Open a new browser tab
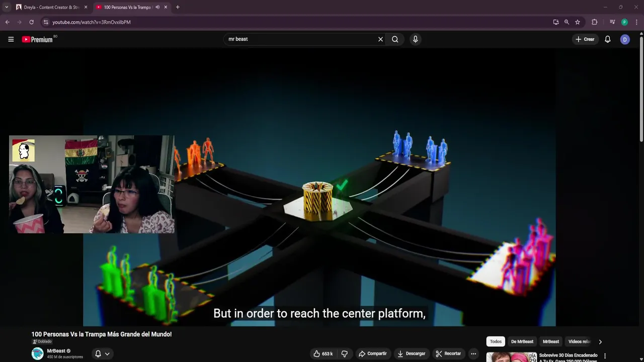 pos(178,7)
